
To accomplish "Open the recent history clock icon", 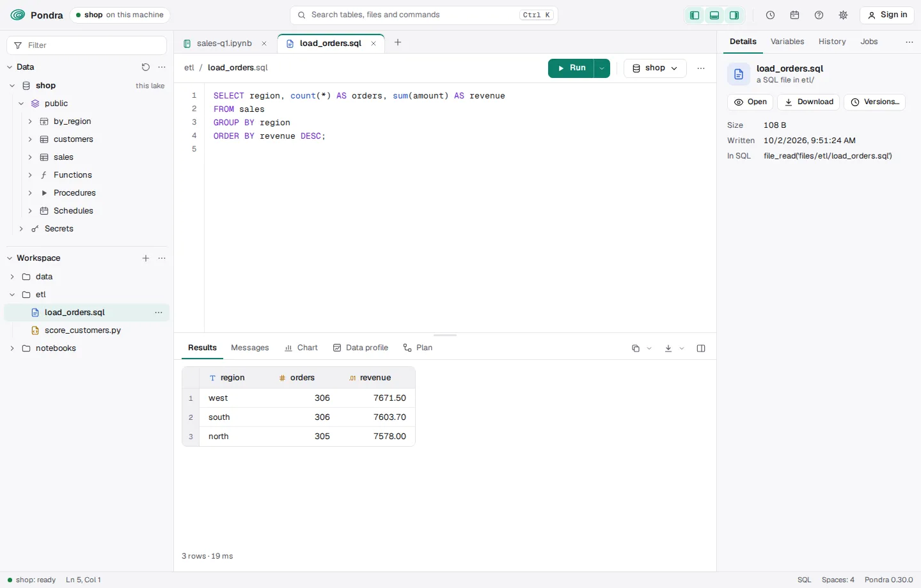I will click(x=771, y=15).
